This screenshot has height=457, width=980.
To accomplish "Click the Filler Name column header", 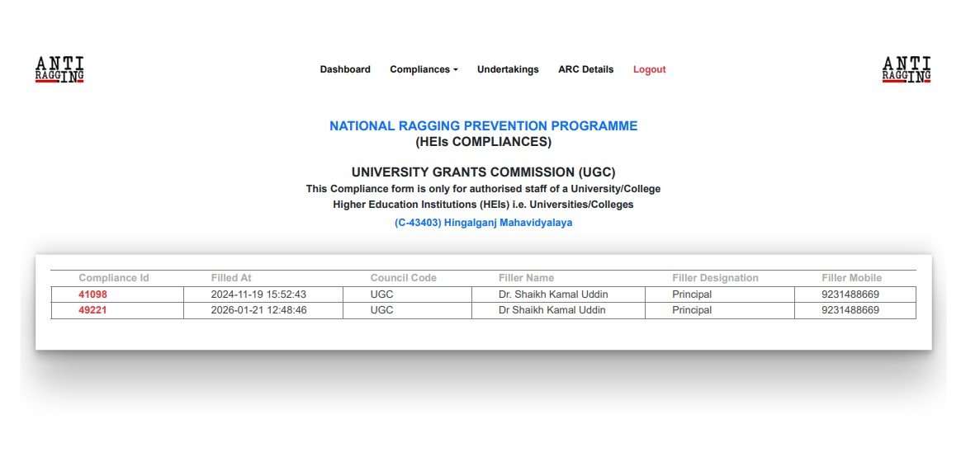I will [x=526, y=278].
